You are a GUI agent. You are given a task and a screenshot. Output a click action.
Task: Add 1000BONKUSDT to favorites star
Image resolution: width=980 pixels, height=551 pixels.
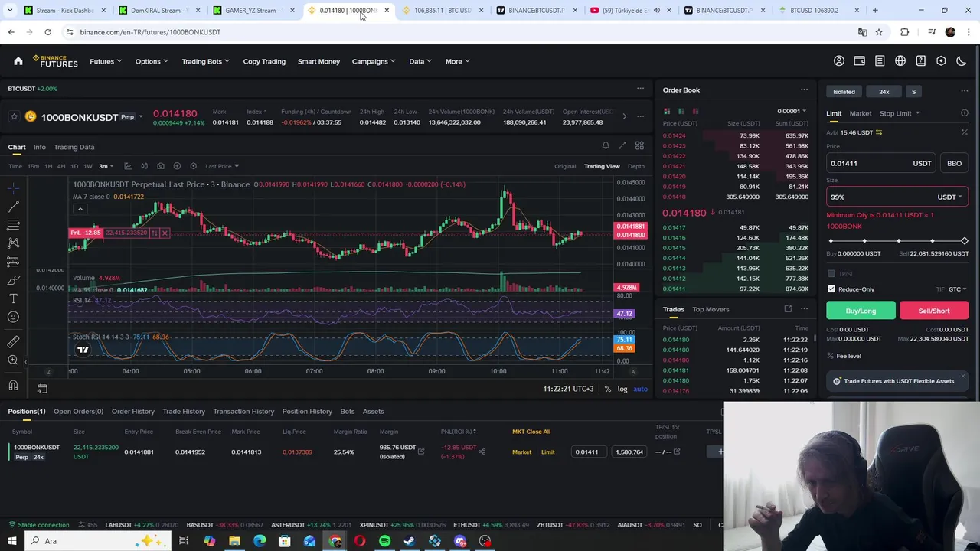14,117
